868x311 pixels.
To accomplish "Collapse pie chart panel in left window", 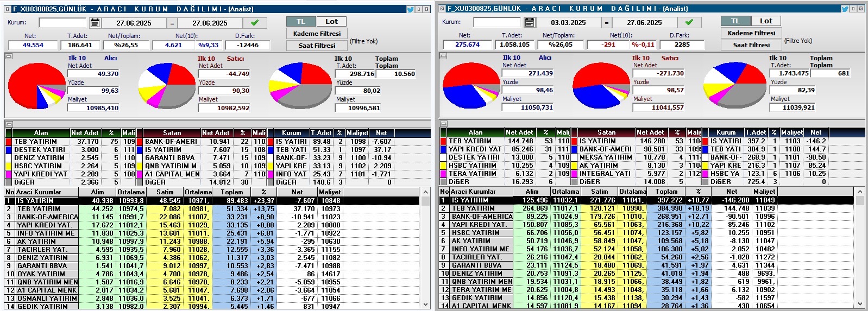I will [9, 56].
